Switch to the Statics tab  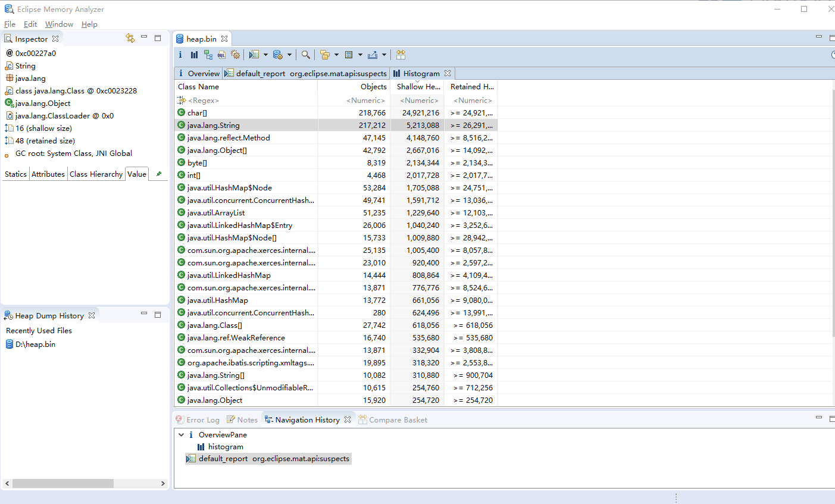(15, 174)
